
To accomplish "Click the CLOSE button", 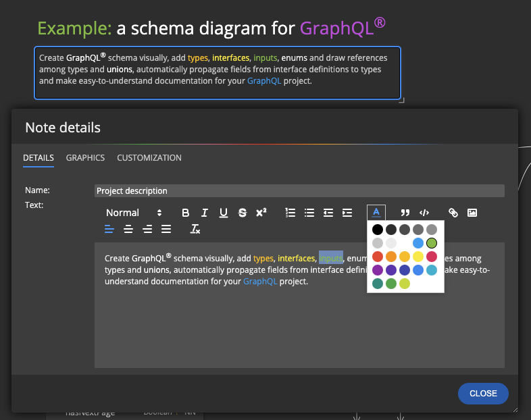I will [x=483, y=394].
